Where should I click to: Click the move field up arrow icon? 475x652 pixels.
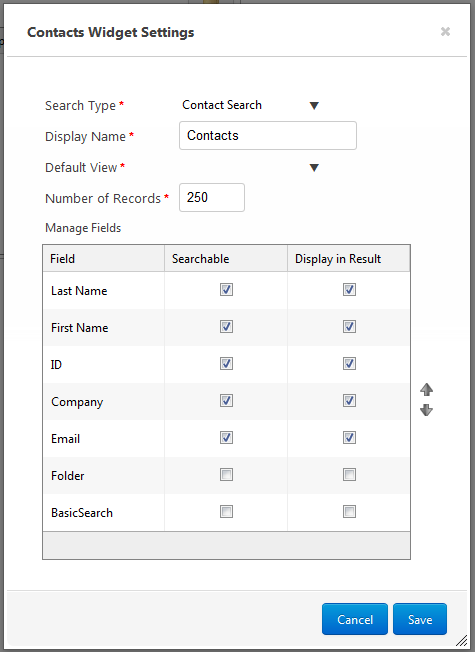[x=426, y=389]
